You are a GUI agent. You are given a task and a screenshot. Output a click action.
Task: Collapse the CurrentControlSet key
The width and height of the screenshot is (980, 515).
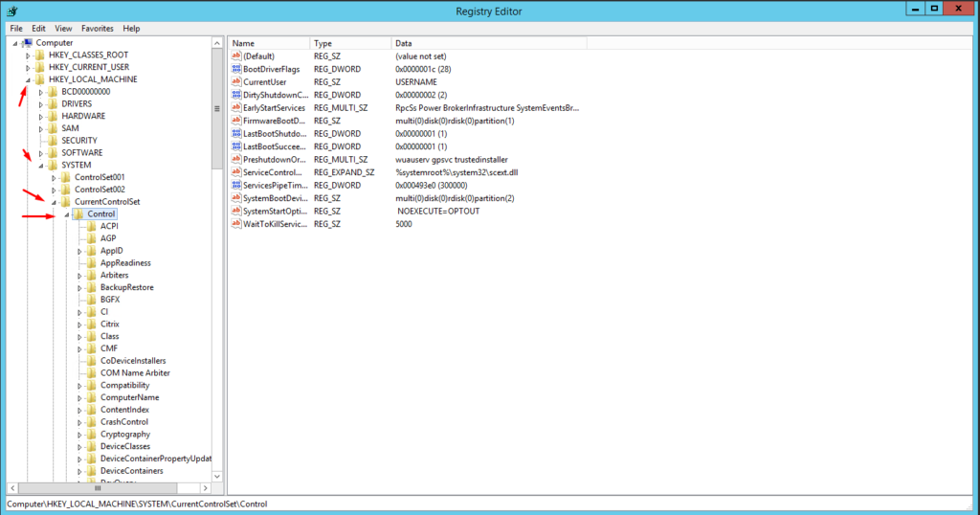point(54,203)
